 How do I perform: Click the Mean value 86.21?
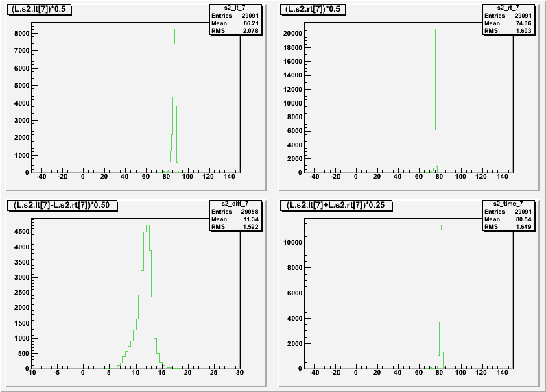pyautogui.click(x=251, y=23)
